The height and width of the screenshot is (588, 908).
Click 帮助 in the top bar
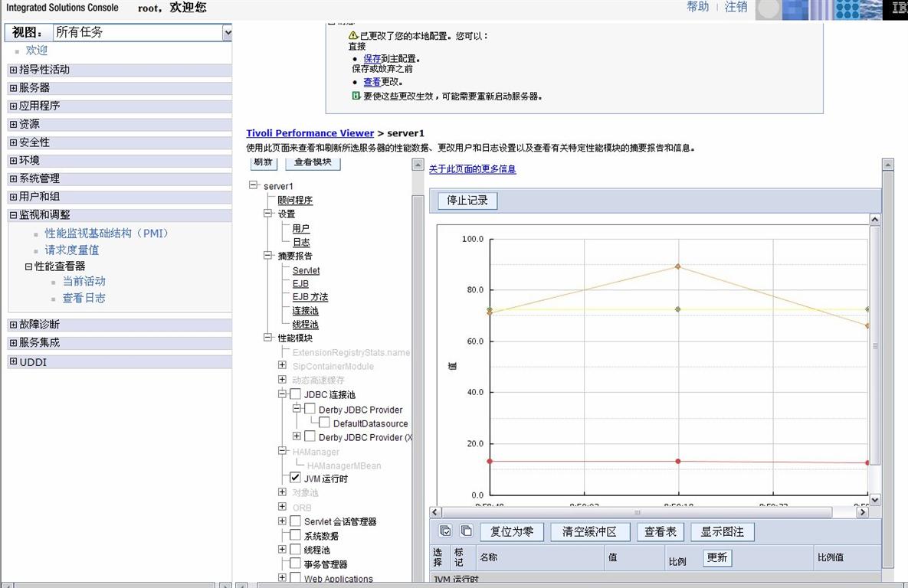(698, 7)
